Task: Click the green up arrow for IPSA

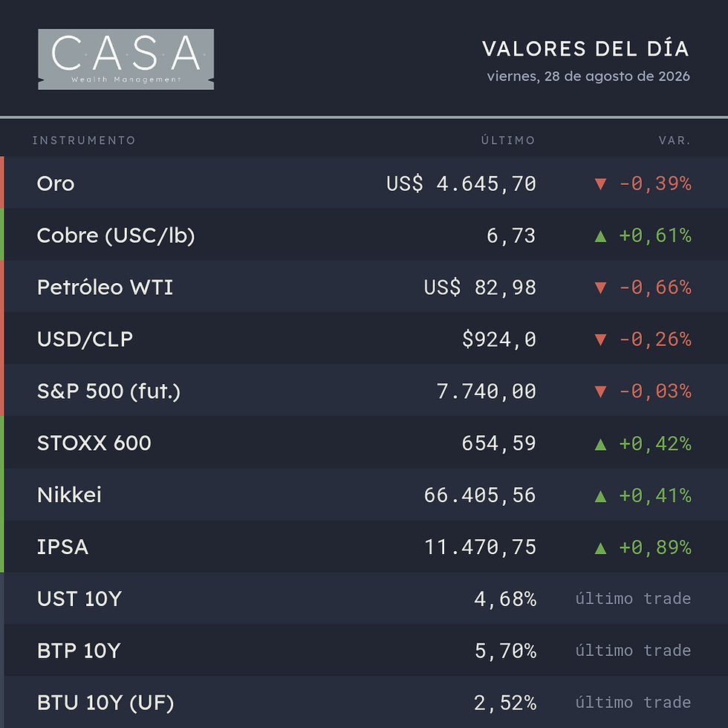Action: pyautogui.click(x=600, y=548)
